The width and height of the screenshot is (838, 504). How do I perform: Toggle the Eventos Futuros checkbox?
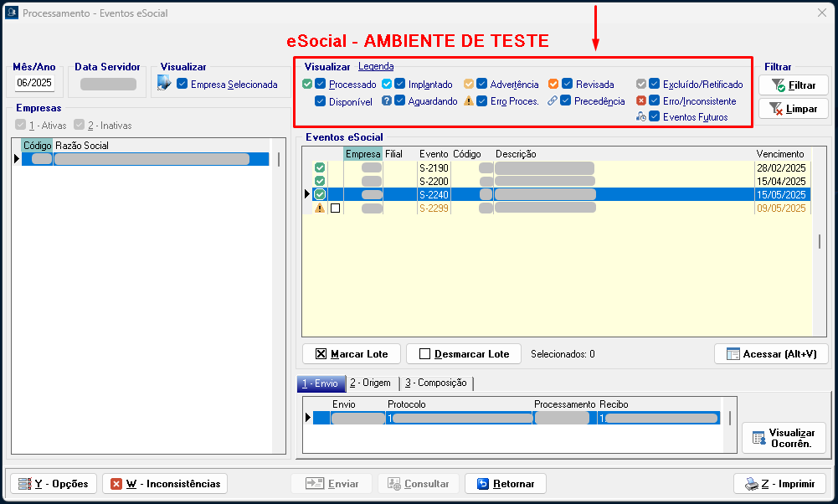point(655,117)
